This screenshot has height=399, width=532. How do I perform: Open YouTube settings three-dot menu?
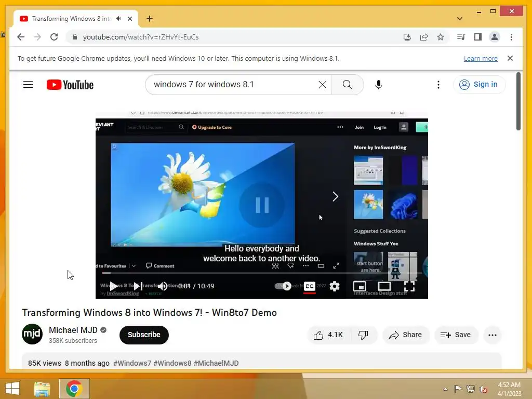click(x=438, y=85)
